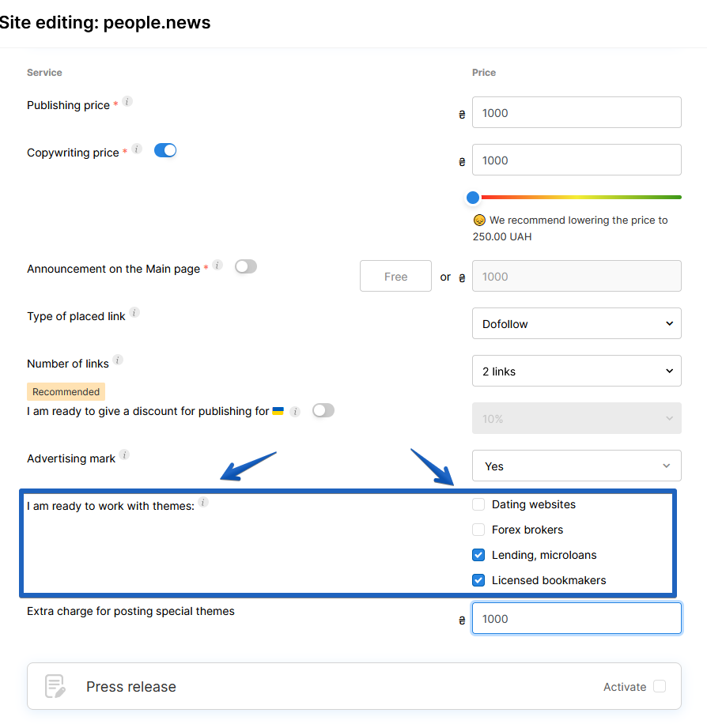Uncheck the Lending, microloans theme

coord(478,555)
